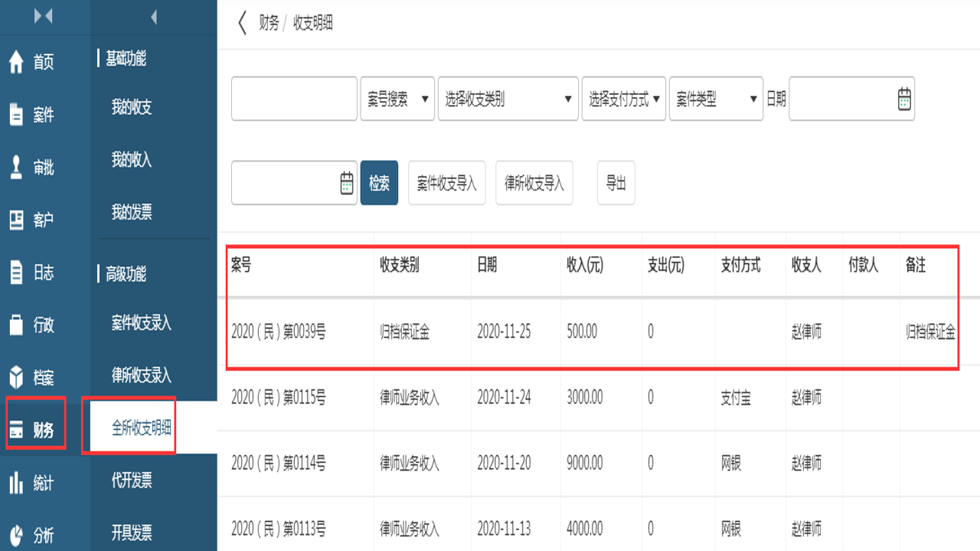
Task: Select 全所收支明细 menu item
Action: tap(142, 429)
